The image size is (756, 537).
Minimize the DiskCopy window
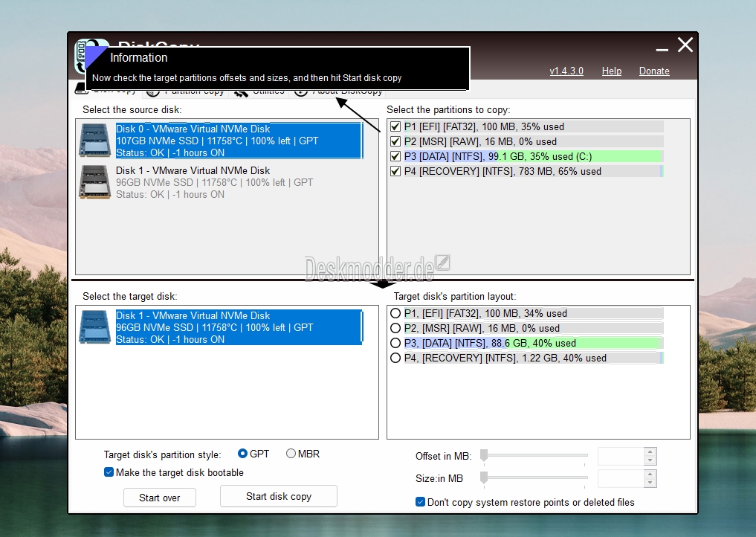coord(662,49)
